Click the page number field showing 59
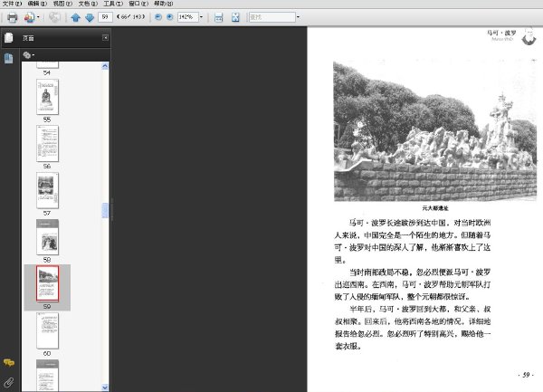543x392 pixels. pos(105,16)
